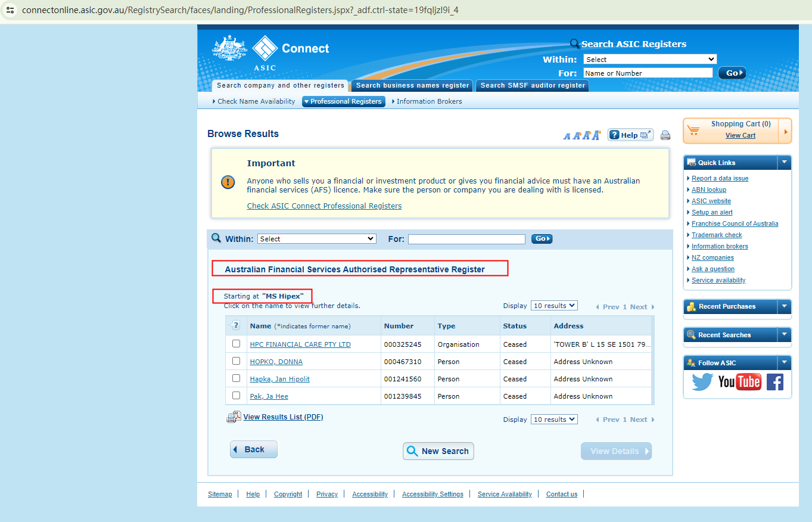Click the Recent Purchases coins icon
Image resolution: width=812 pixels, height=522 pixels.
691,307
